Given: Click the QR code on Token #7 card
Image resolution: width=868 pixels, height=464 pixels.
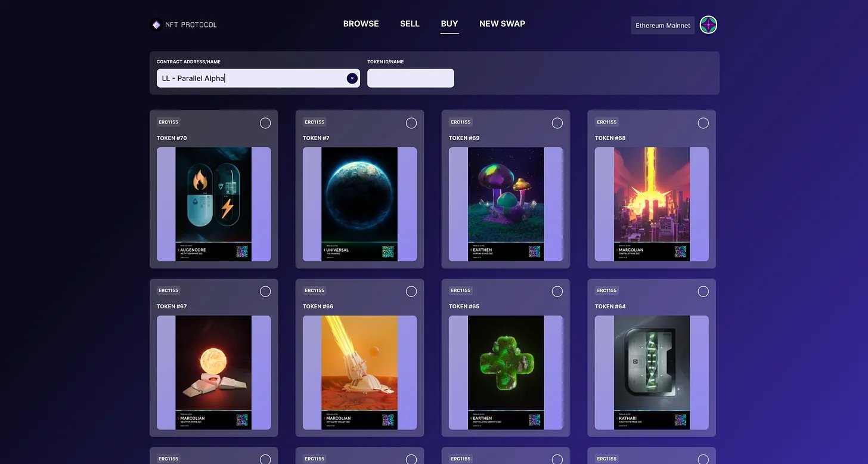Looking at the screenshot, I should [388, 252].
